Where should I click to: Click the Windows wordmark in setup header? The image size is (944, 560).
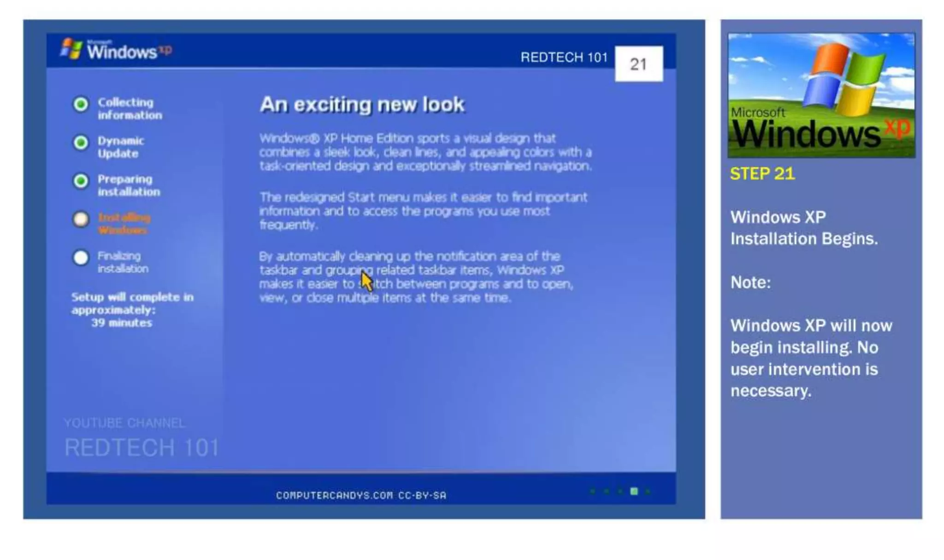tap(122, 51)
